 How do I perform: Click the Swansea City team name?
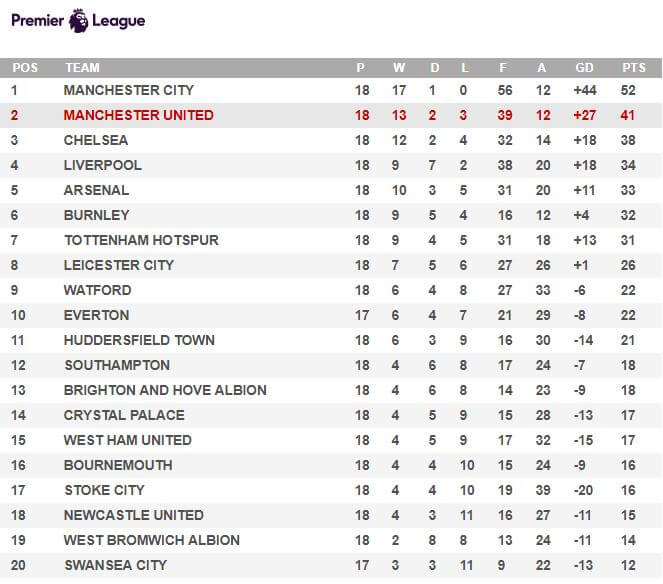[x=116, y=565]
